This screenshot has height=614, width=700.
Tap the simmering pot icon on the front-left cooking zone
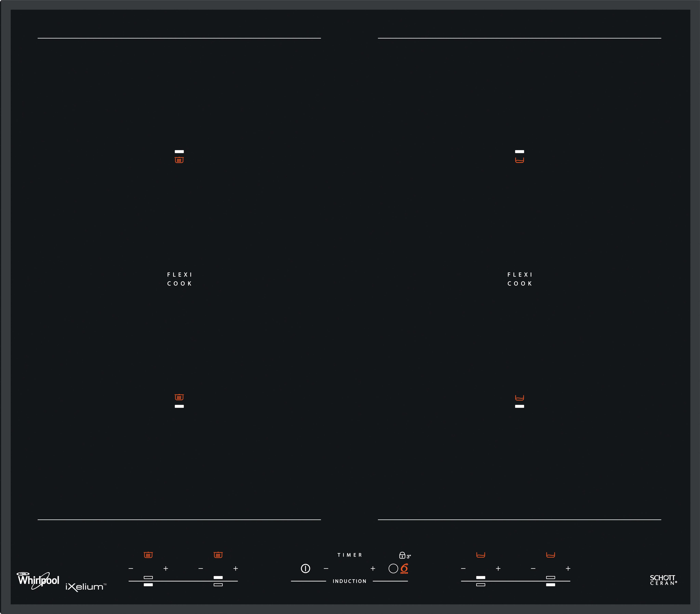tap(179, 397)
